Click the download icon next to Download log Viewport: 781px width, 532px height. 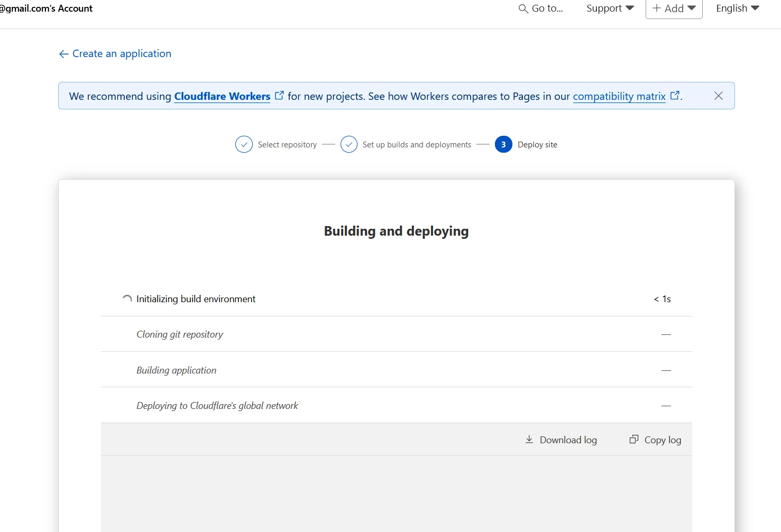coord(529,439)
